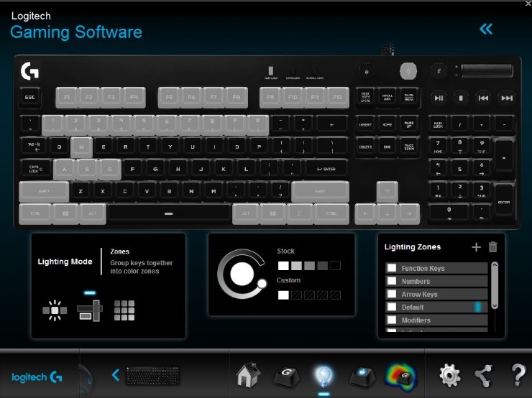Click the G logo key on keyboard

(30, 71)
